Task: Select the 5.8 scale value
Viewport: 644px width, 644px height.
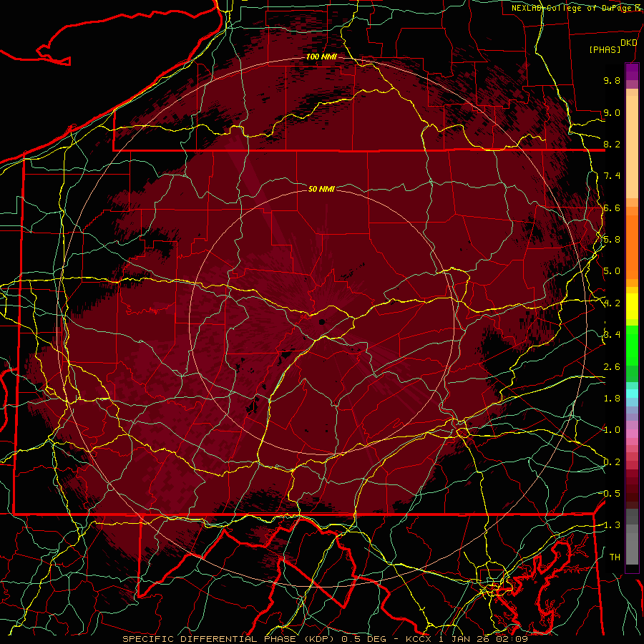Action: 612,240
